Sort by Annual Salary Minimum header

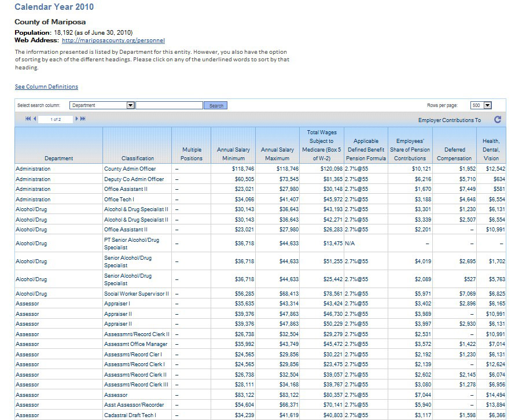click(233, 154)
